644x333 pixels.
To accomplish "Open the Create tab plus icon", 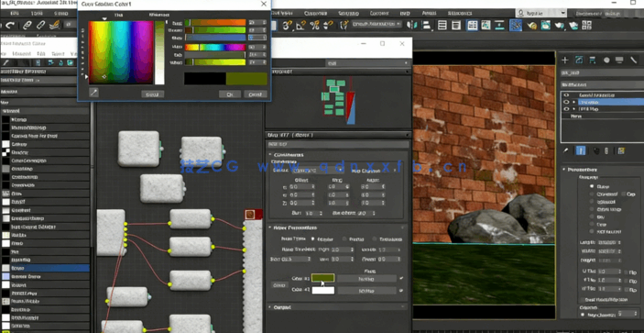I will (x=565, y=60).
